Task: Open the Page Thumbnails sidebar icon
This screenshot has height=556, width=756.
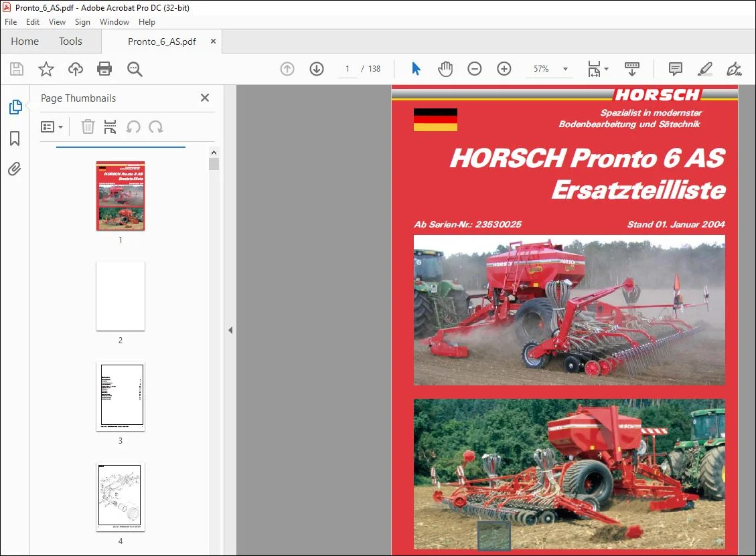Action: tap(15, 107)
